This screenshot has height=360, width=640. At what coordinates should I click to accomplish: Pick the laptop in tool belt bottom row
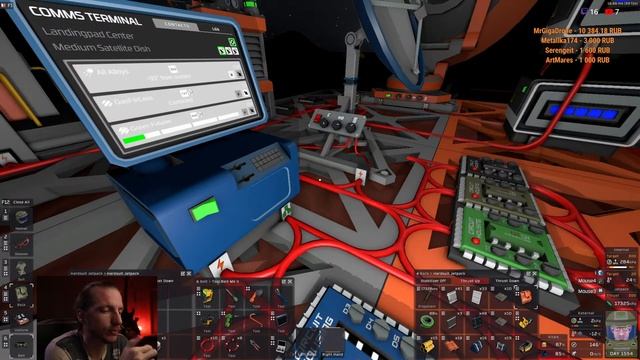tap(282, 346)
